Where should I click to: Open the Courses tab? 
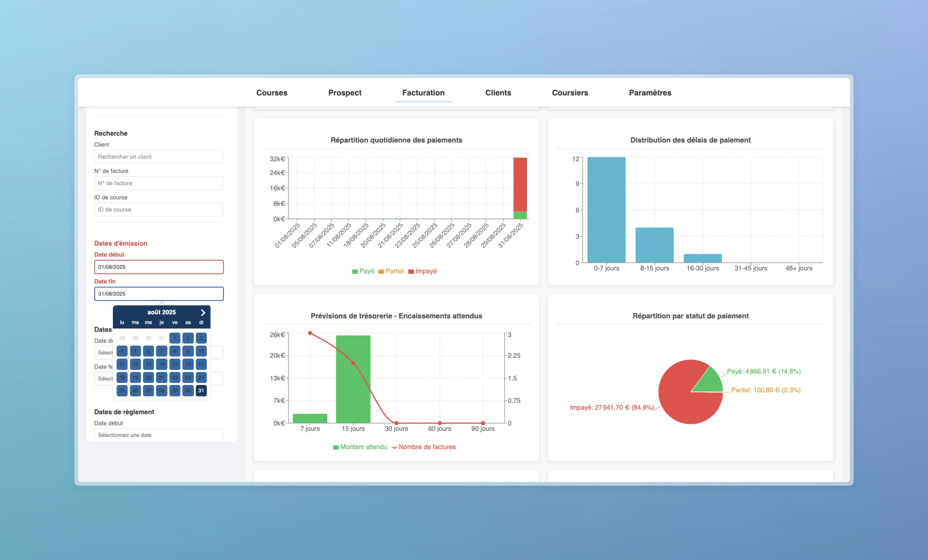pos(272,93)
